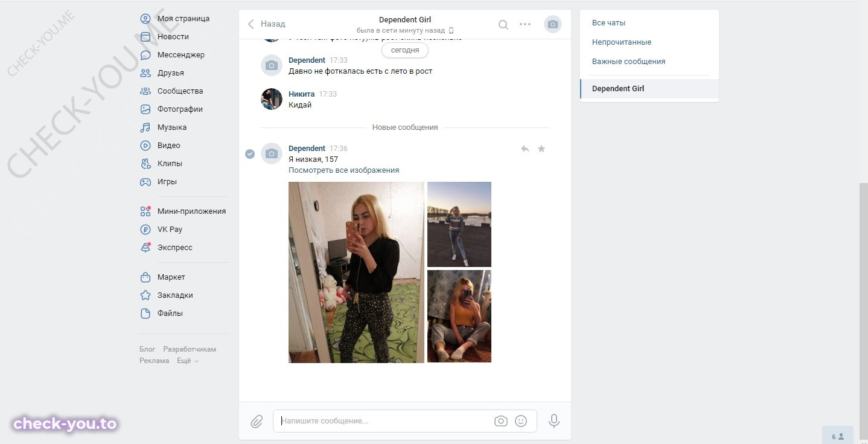
Task: Open the Messenger icon in sidebar
Action: click(x=145, y=55)
